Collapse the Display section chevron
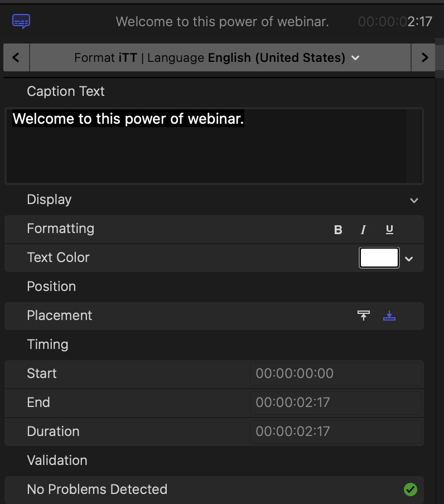This screenshot has height=504, width=444. pos(414,200)
